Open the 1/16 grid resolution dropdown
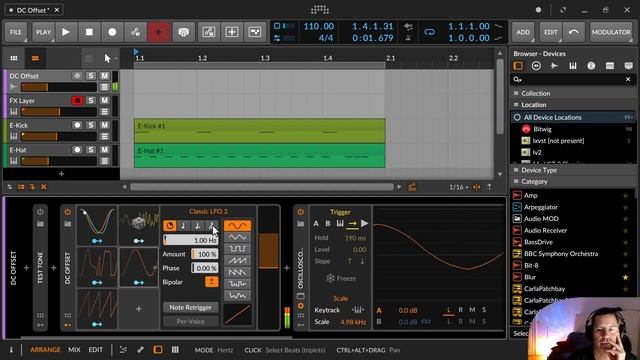 pos(458,187)
